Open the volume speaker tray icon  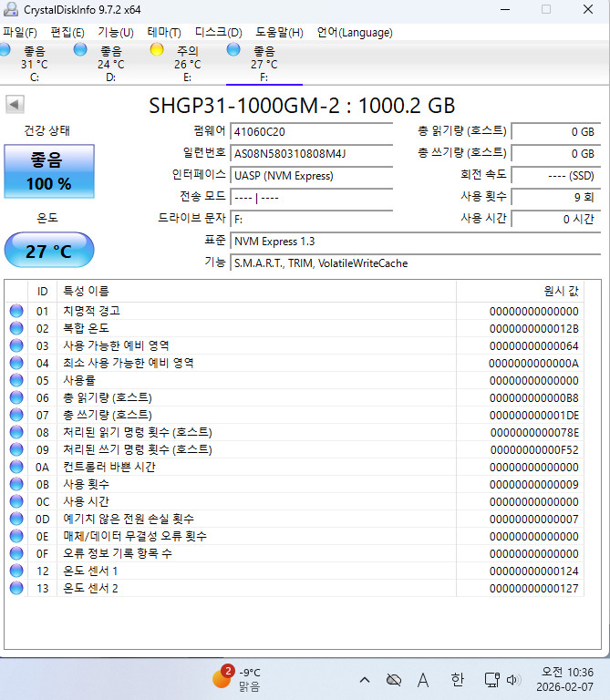512,680
